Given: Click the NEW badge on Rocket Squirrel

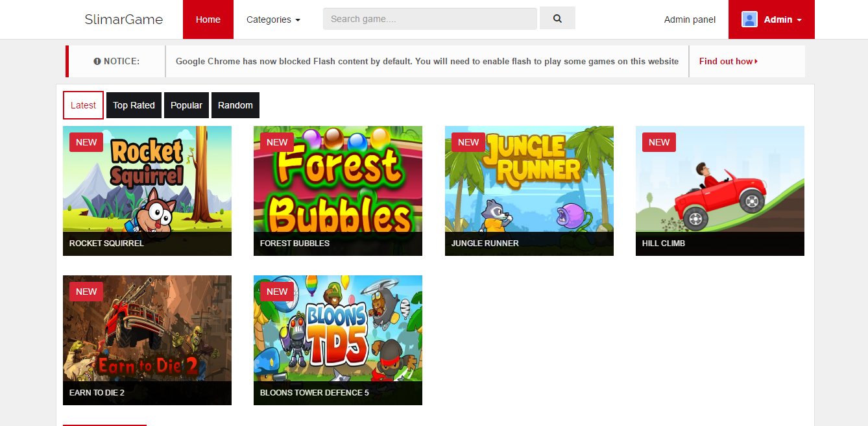Looking at the screenshot, I should (86, 142).
